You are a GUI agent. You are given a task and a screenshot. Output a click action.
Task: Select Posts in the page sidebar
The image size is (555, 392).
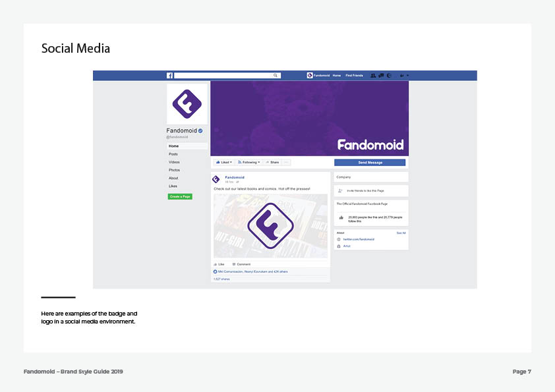click(173, 154)
